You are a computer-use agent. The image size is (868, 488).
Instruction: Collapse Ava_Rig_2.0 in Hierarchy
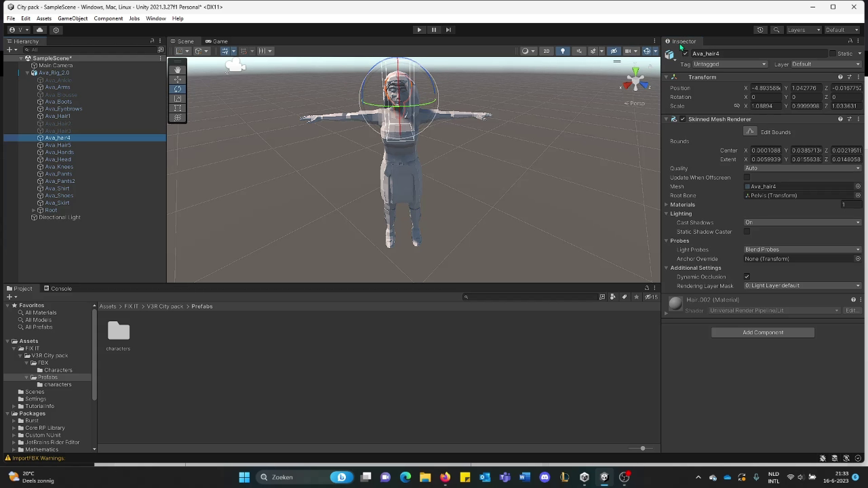point(28,73)
